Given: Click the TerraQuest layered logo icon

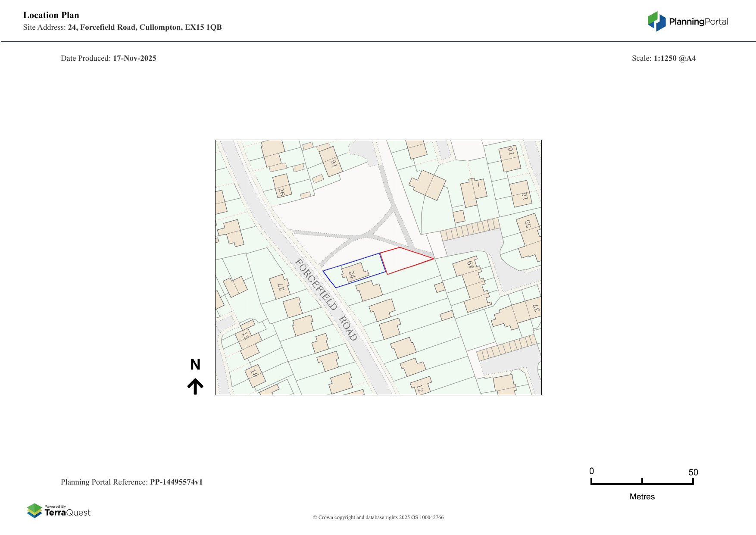Looking at the screenshot, I should [x=34, y=510].
